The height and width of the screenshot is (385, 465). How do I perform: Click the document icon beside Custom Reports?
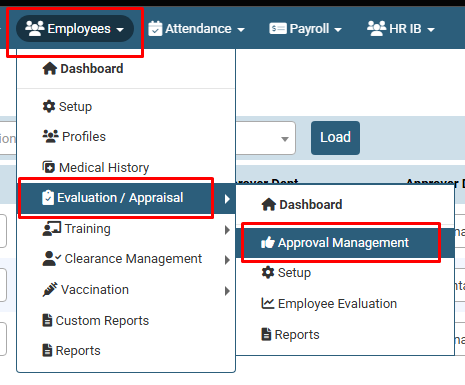[x=47, y=320]
